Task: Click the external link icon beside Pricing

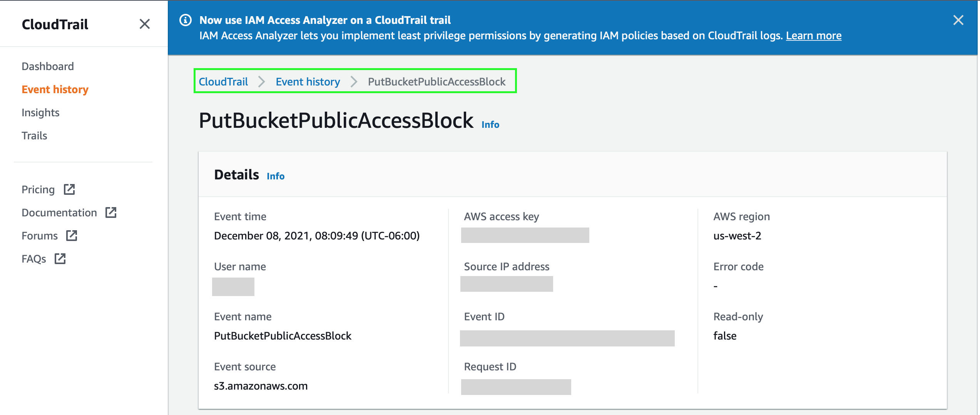Action: point(69,189)
